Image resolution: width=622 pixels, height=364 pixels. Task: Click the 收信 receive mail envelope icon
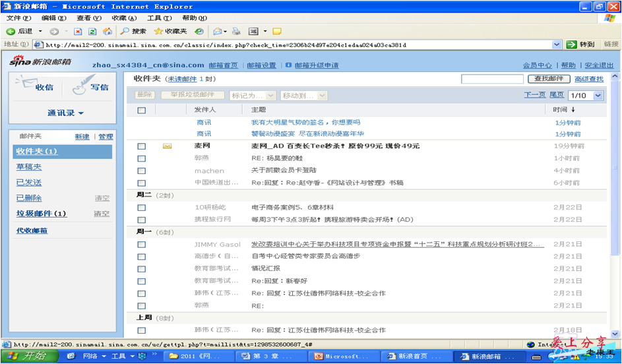[x=25, y=82]
